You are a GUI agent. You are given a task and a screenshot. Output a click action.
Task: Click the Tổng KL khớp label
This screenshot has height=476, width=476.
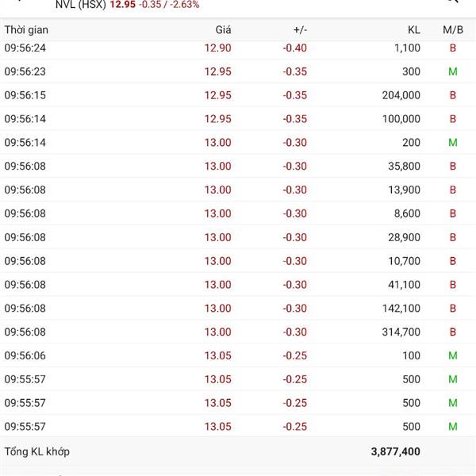click(x=36, y=451)
